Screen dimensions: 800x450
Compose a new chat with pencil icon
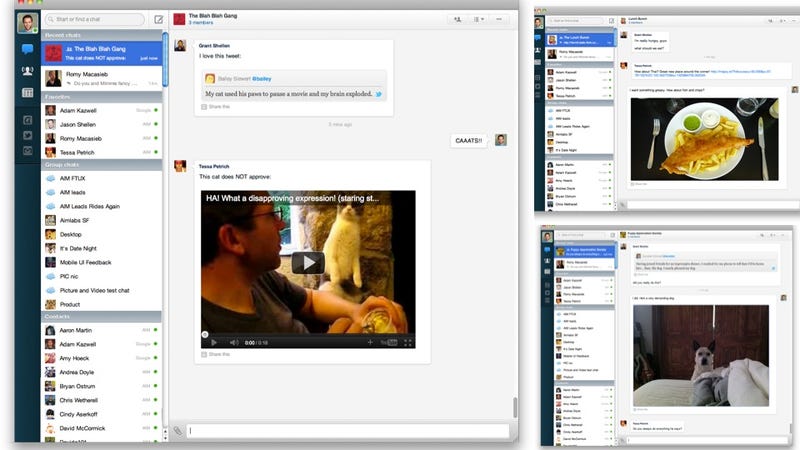pyautogui.click(x=159, y=19)
